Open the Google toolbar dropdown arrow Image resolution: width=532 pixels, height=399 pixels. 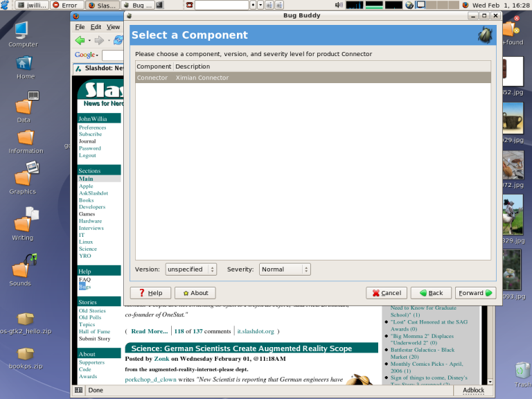click(x=97, y=55)
